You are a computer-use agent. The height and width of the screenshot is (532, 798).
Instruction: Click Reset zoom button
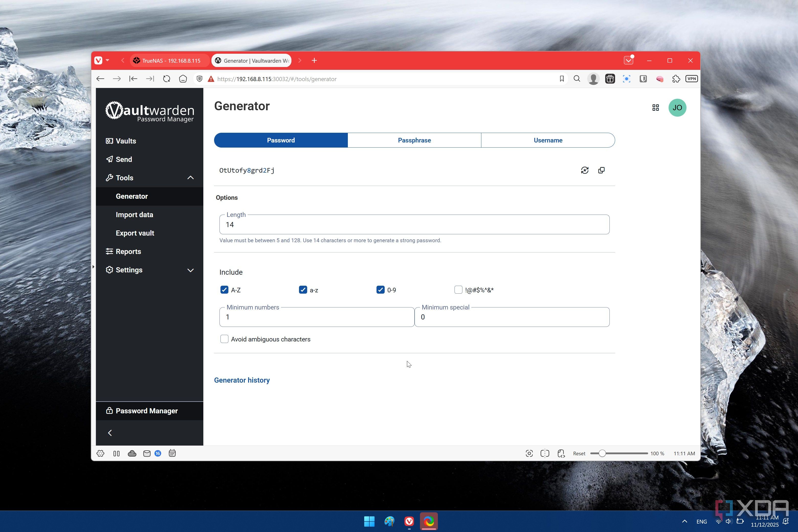(x=579, y=453)
